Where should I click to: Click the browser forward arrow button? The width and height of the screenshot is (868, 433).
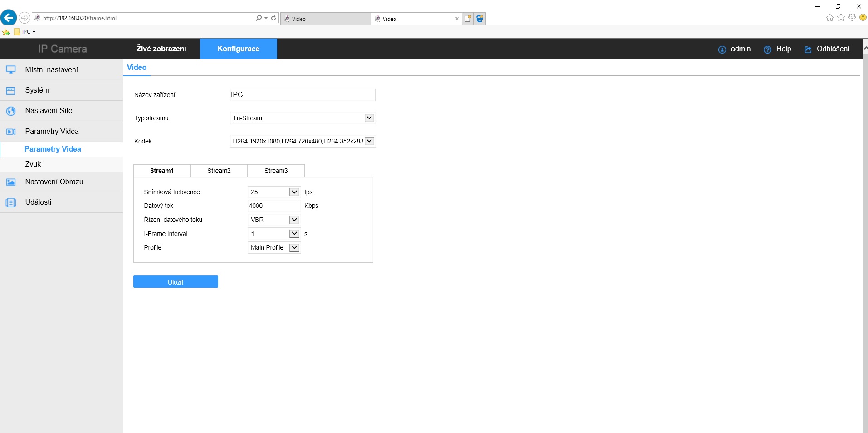(x=24, y=18)
